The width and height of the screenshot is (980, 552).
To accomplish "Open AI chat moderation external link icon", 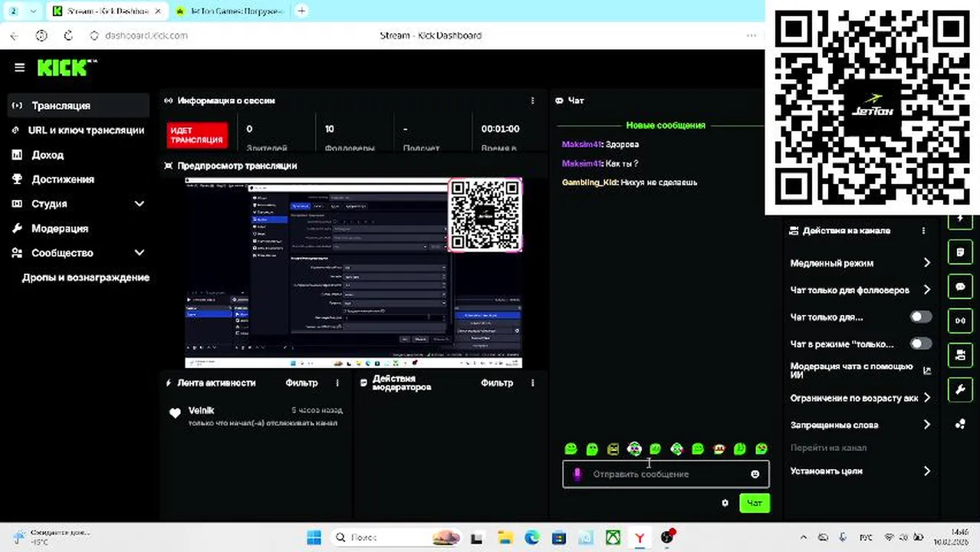I will [927, 370].
